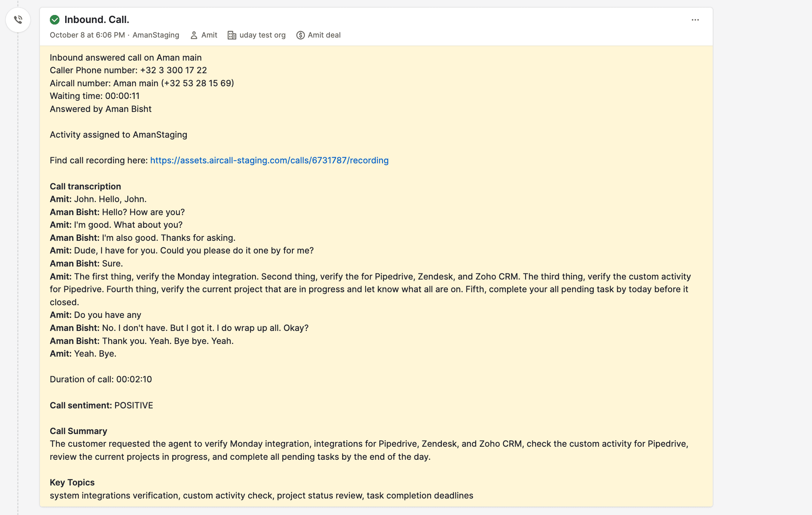Click the Duration of call line

coord(101,379)
